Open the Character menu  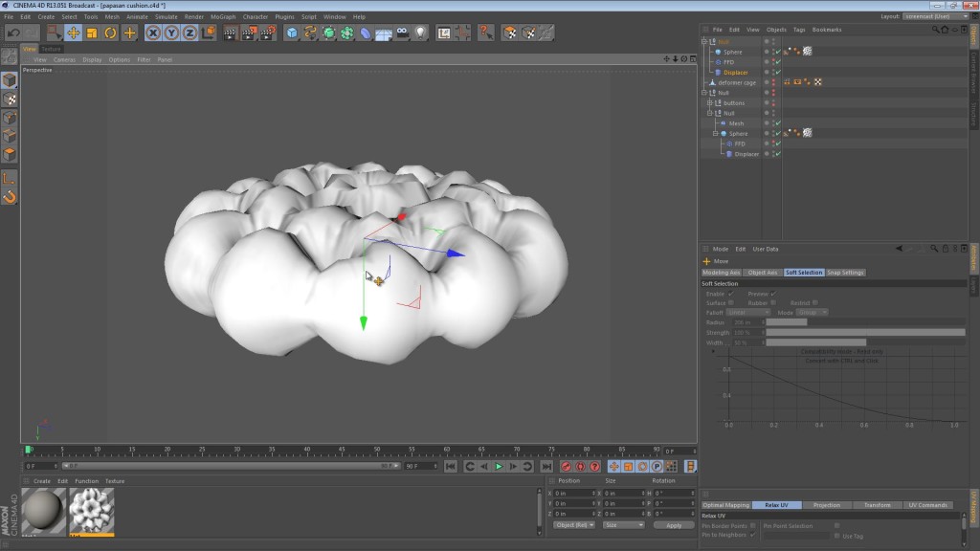tap(255, 17)
